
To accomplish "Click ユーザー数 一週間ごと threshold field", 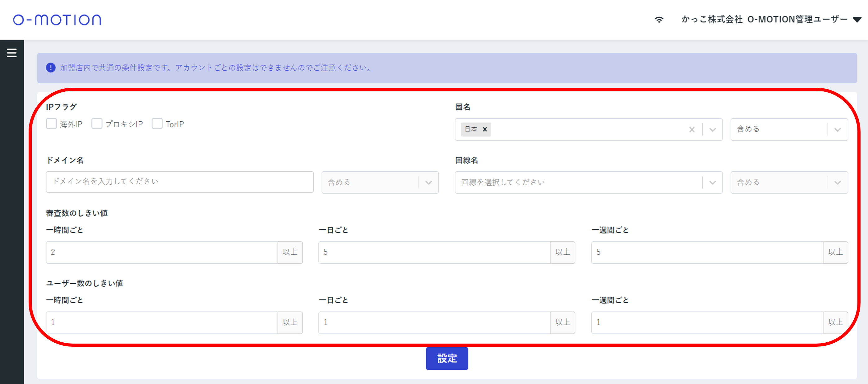I will [707, 323].
